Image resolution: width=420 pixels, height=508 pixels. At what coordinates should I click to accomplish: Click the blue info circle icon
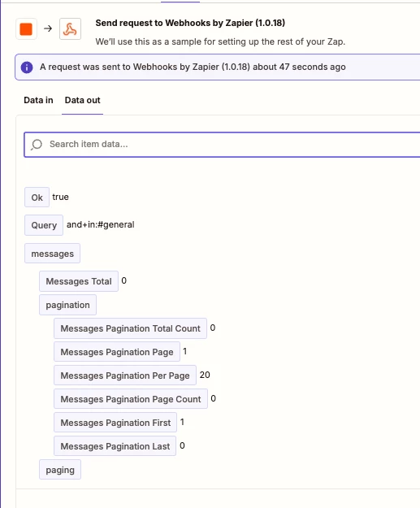coord(27,67)
